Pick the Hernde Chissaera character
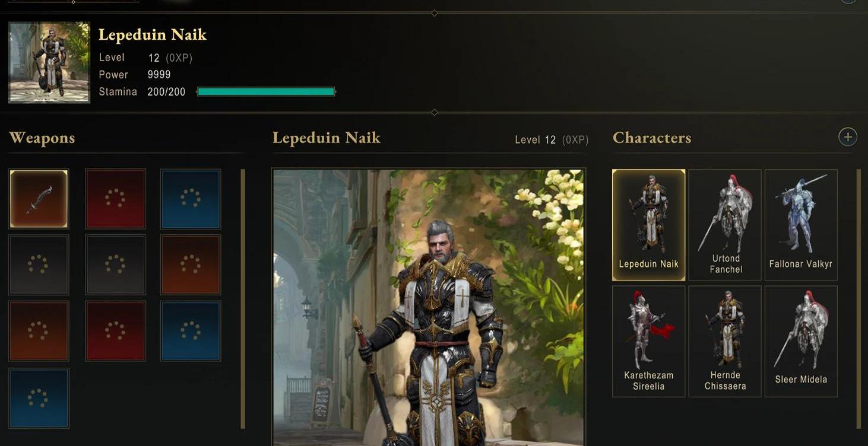Image resolution: width=868 pixels, height=446 pixels. click(x=725, y=342)
